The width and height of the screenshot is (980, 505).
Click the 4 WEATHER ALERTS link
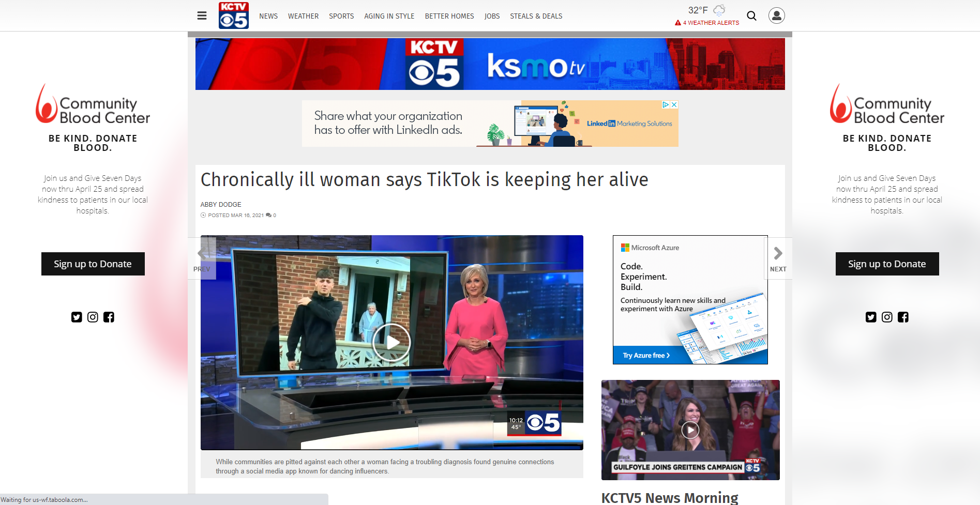[711, 23]
